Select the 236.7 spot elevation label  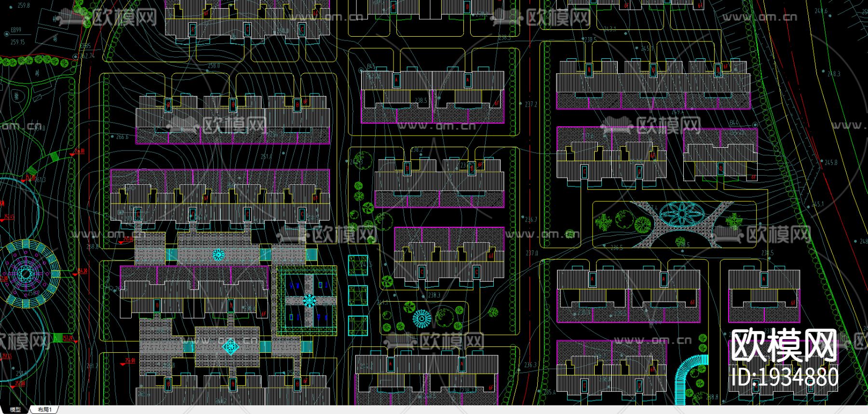click(531, 220)
